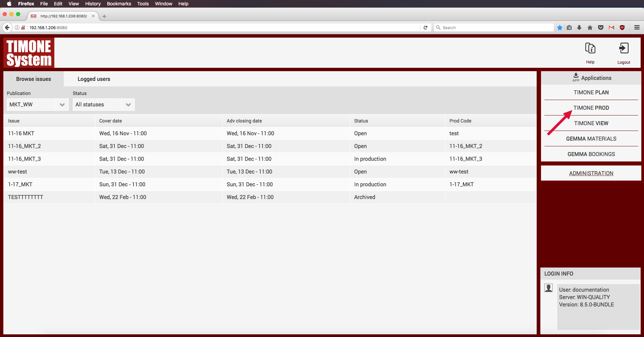This screenshot has width=644, height=337.
Task: Open the ADMINISTRATION link
Action: pyautogui.click(x=591, y=173)
